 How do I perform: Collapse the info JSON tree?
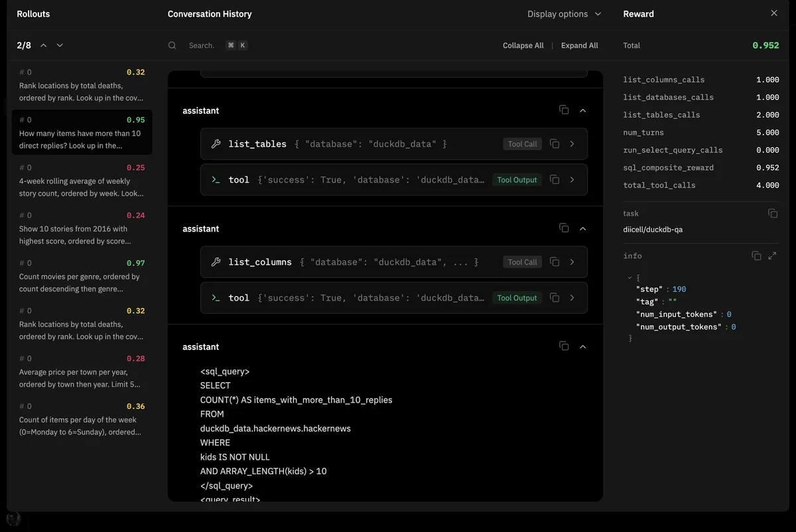point(630,277)
